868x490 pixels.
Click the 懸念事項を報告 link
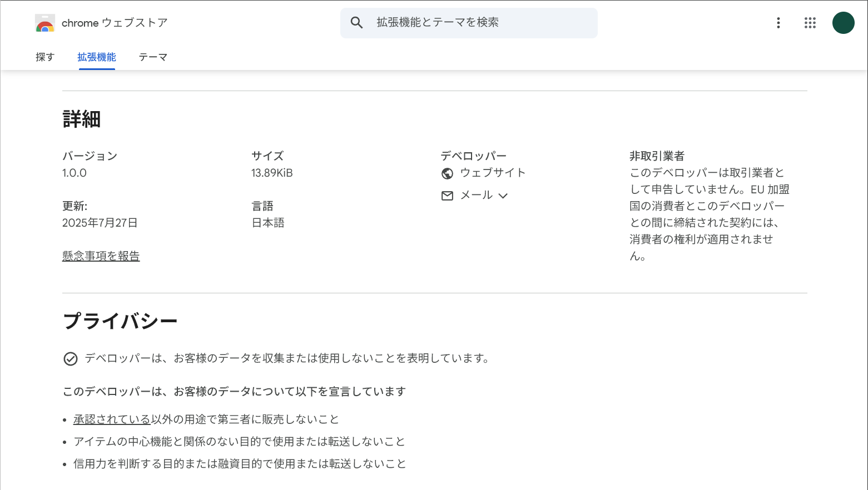101,256
